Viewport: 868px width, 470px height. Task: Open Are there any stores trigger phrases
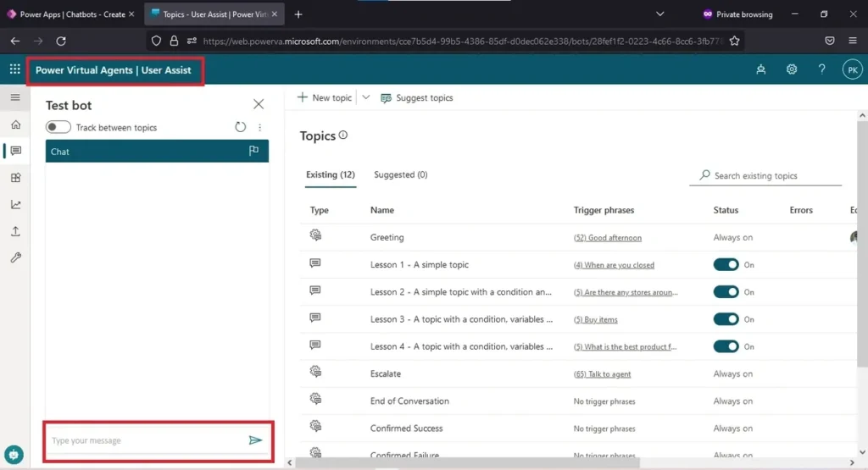tap(626, 292)
